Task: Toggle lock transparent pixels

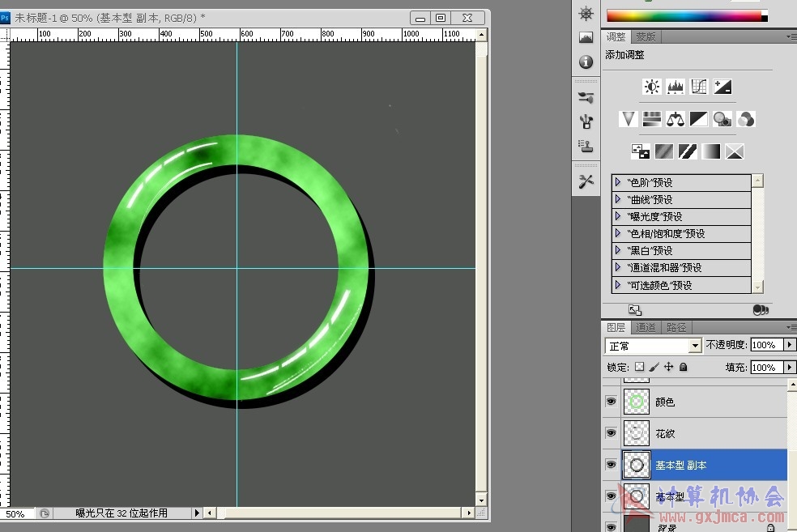Action: pos(639,367)
